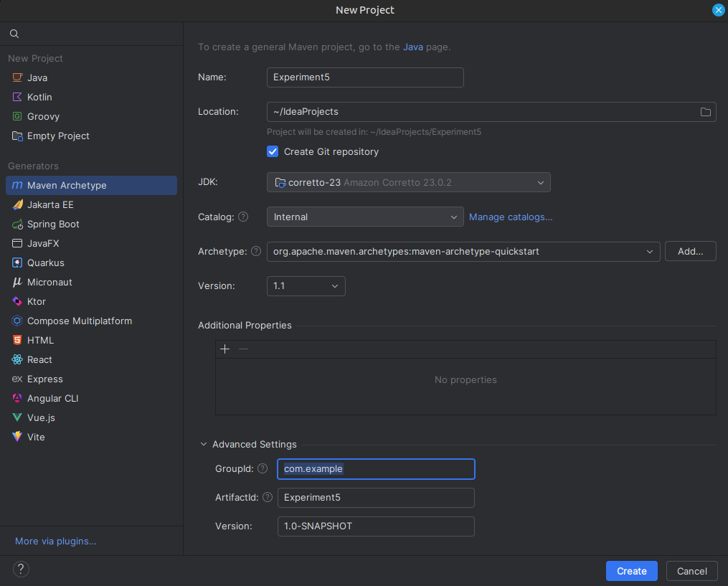Collapse the Advanced Settings section
The width and height of the screenshot is (728, 586).
pyautogui.click(x=203, y=444)
